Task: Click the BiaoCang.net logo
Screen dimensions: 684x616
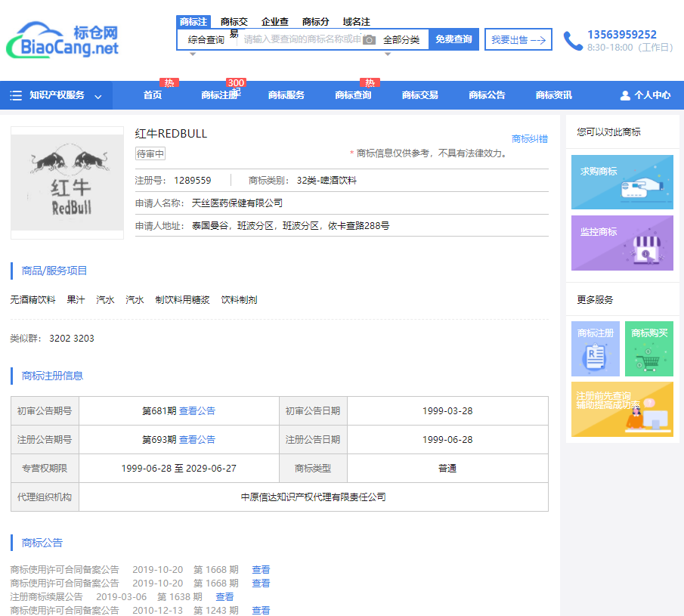Action: coord(63,40)
